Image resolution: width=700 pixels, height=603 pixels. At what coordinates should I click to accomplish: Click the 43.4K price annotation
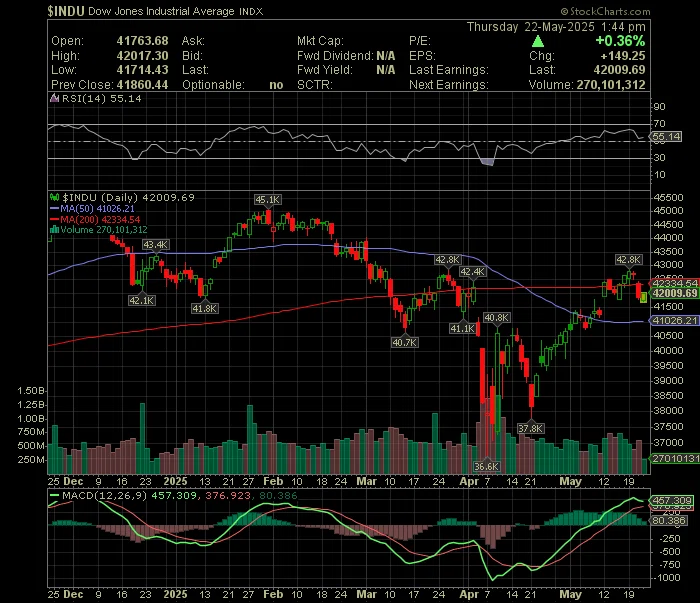tap(156, 245)
